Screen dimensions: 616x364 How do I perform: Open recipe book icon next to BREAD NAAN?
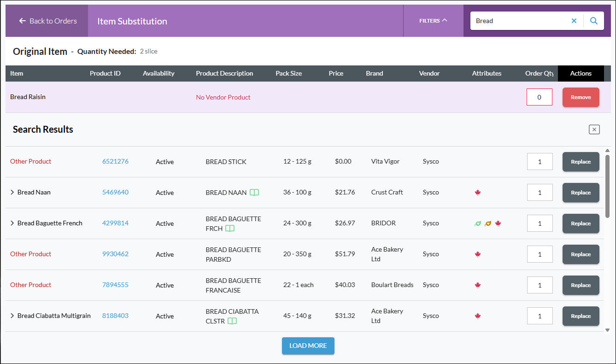coord(254,193)
